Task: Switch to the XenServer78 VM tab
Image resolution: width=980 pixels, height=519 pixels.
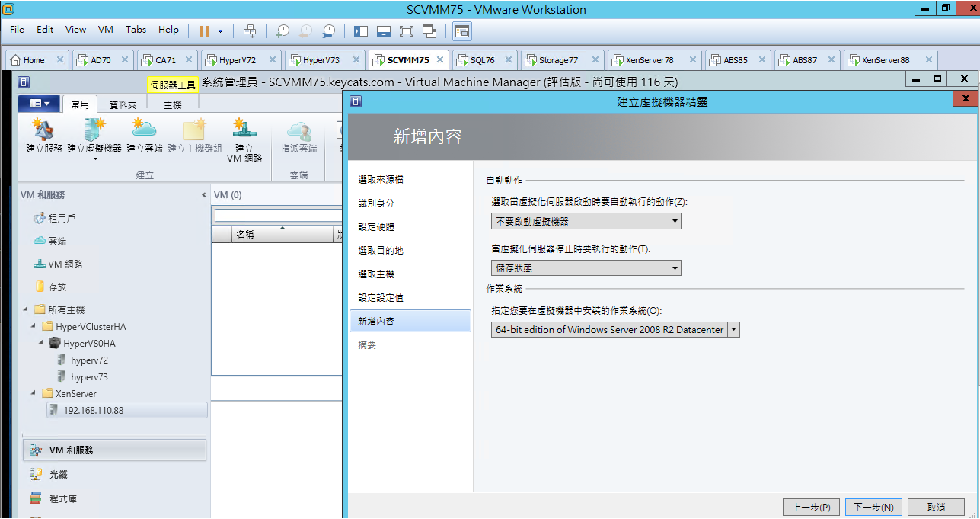Action: click(x=654, y=60)
